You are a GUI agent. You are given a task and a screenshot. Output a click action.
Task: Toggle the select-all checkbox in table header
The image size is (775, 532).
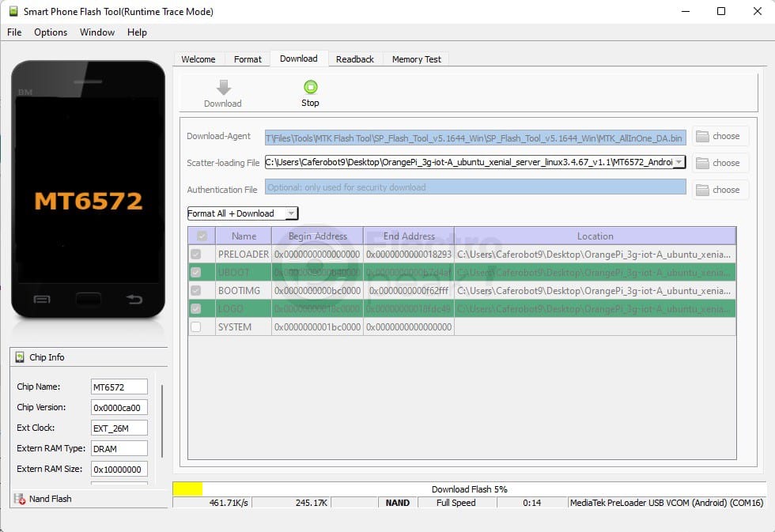click(202, 236)
